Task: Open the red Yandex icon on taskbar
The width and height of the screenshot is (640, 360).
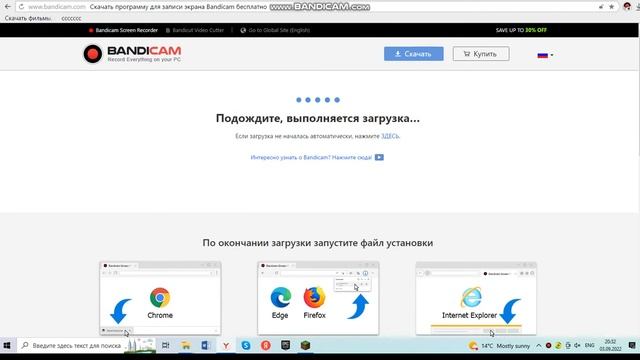Action: coord(266,346)
